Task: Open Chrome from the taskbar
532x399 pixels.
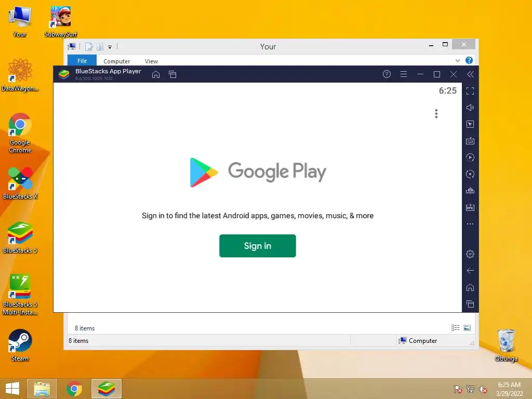Action: pyautogui.click(x=74, y=389)
